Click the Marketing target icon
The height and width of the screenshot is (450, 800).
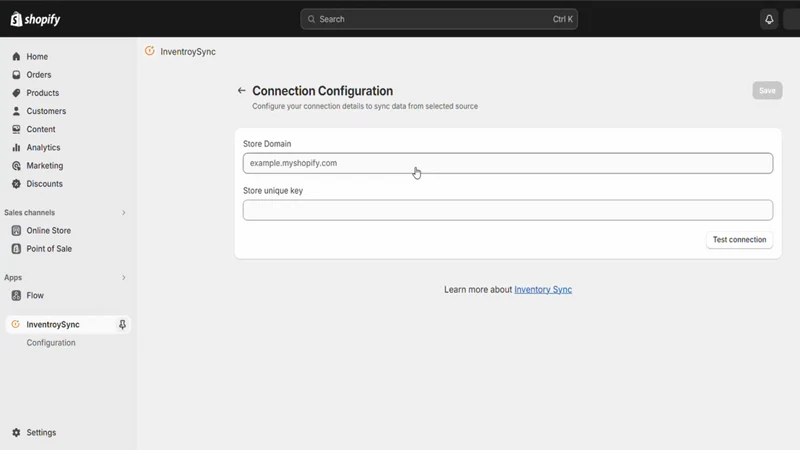[x=16, y=165]
